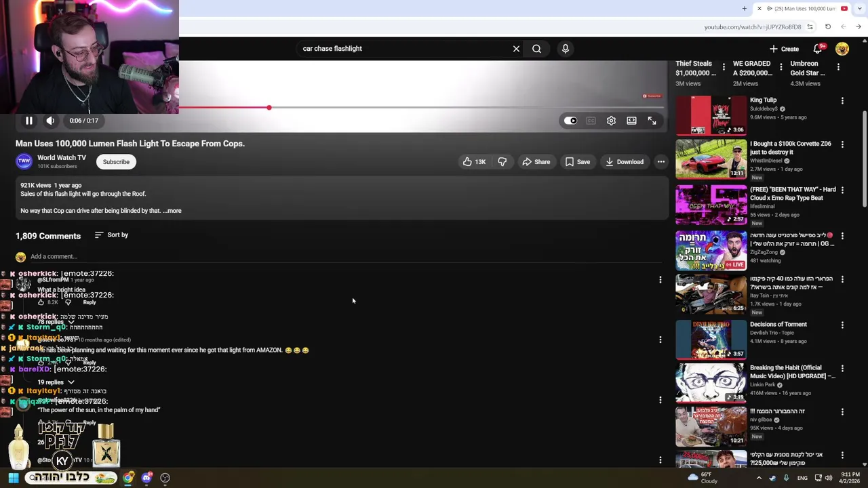Viewport: 868px width, 488px height.
Task: Open options menu for 'What a bright idea' comment
Action: 660,279
